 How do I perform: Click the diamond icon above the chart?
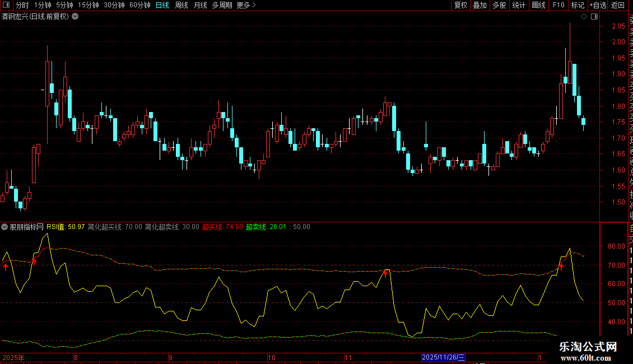[x=584, y=17]
